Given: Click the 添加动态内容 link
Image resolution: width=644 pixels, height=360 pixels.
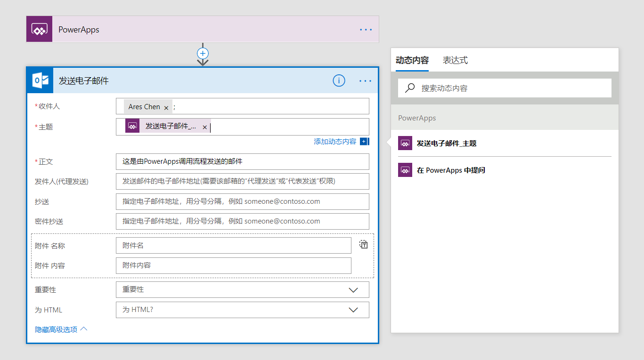Looking at the screenshot, I should click(335, 142).
